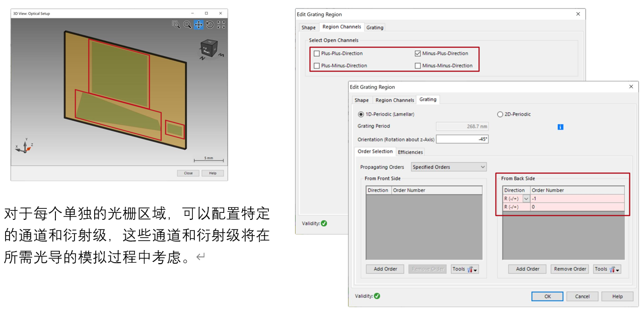644x314 pixels.
Task: Open the From Front Side Tools dropdown arrow
Action: [x=476, y=270]
